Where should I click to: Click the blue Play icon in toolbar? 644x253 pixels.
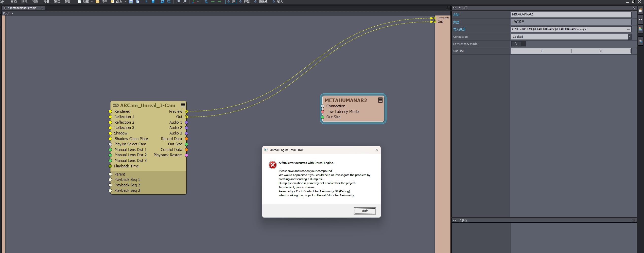(x=146, y=2)
